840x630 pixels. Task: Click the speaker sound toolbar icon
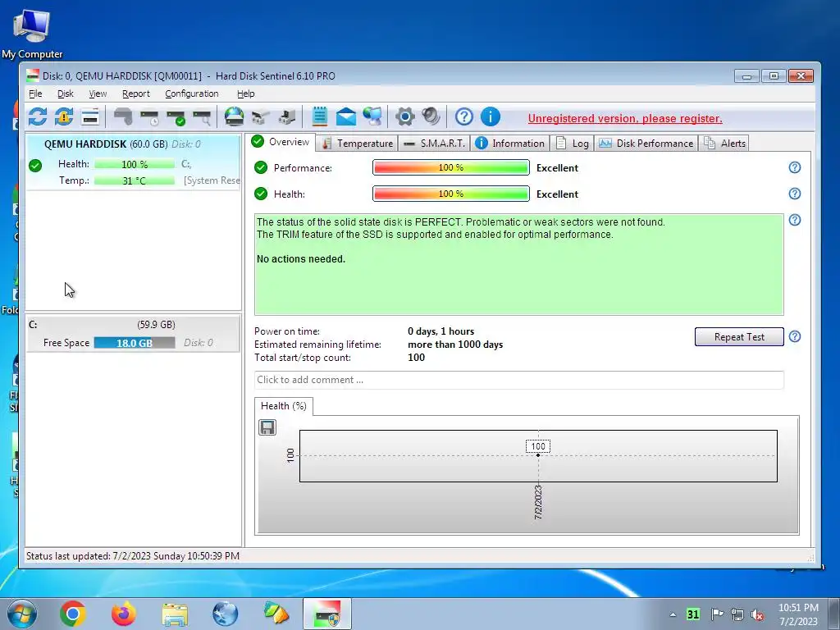pos(431,116)
